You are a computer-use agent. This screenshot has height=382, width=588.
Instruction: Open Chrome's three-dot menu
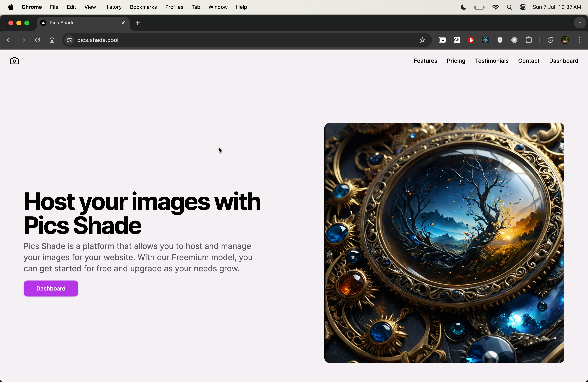coord(579,40)
